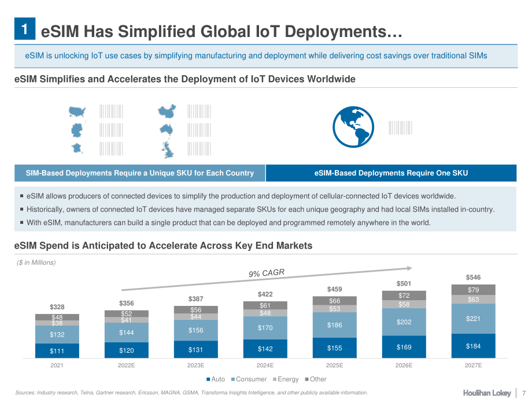Click the barcode next to the US map
532x399 pixels.
(111, 111)
